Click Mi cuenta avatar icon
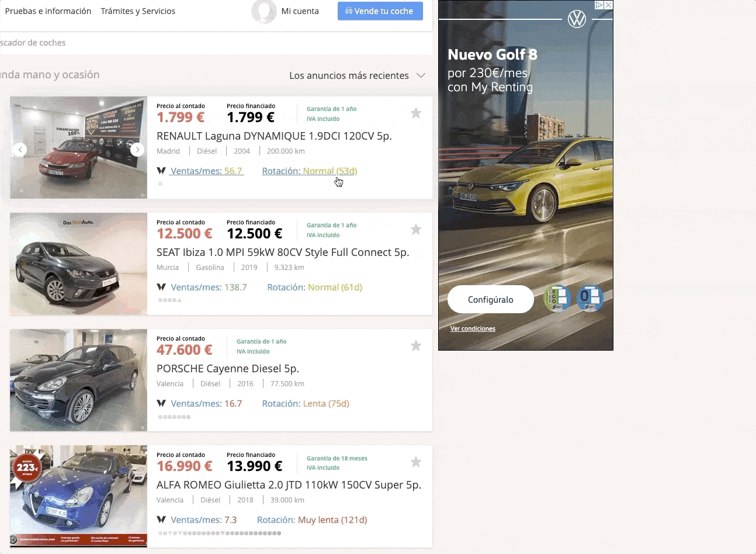The image size is (756, 554). coord(264,11)
